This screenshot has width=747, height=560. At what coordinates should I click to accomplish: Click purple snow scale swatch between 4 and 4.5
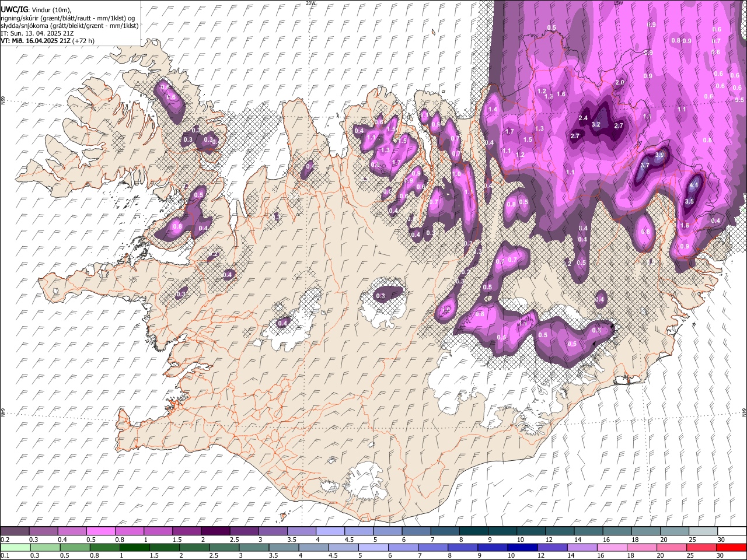(330, 531)
